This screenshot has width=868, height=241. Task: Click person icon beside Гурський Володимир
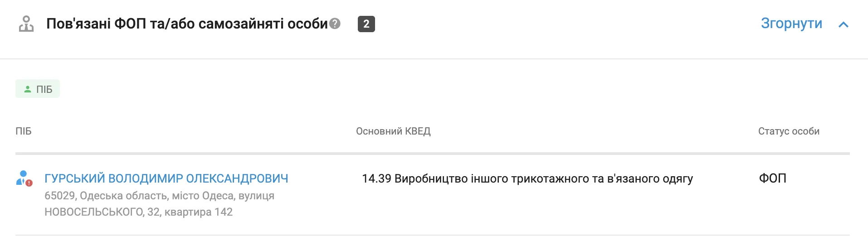(23, 178)
